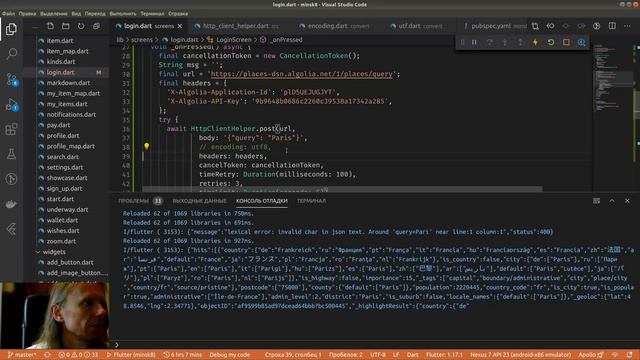Maximize the bottom panel with chevron
The height and width of the screenshot is (360, 640).
pos(612,201)
